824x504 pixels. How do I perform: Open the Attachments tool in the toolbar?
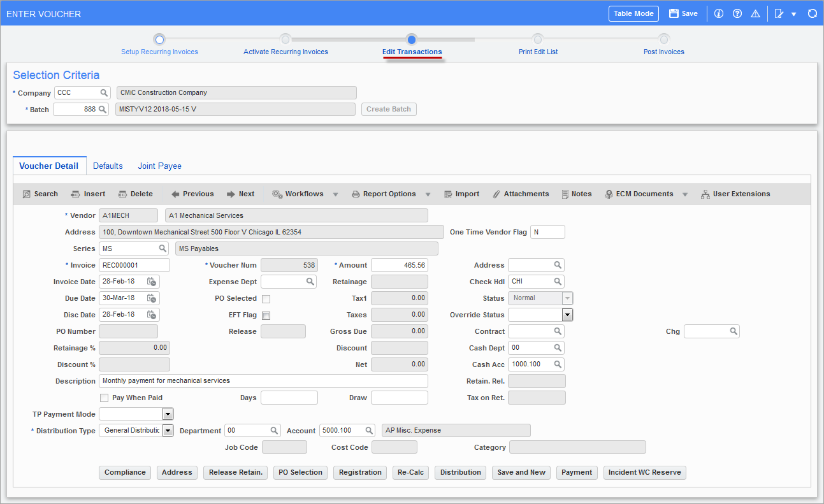point(521,194)
